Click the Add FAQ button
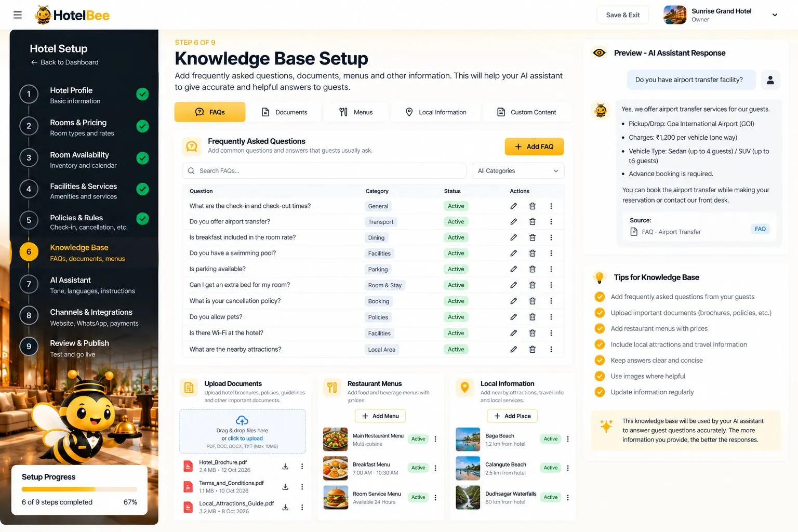This screenshot has width=798, height=532. coord(534,147)
